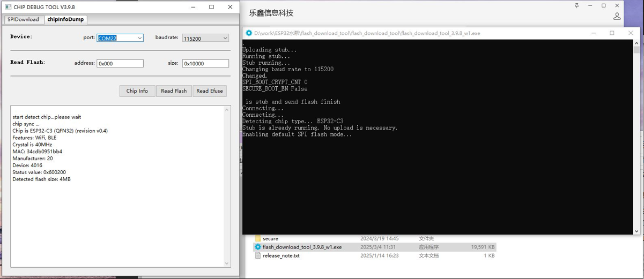Click the Features: WiFi, BLE line
644x279 pixels.
34,138
